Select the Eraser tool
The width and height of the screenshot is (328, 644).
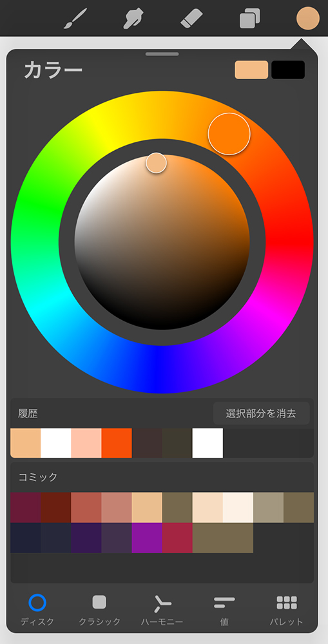coord(192,19)
